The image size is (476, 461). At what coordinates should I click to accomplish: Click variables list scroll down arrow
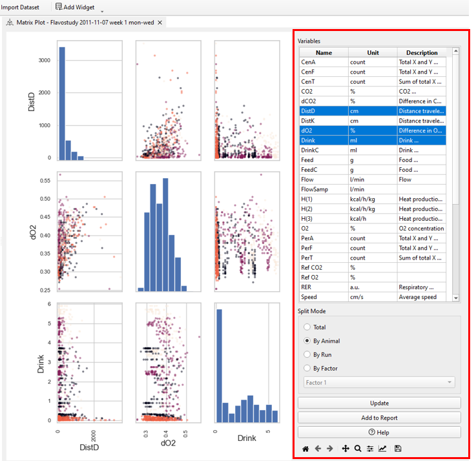(456, 298)
